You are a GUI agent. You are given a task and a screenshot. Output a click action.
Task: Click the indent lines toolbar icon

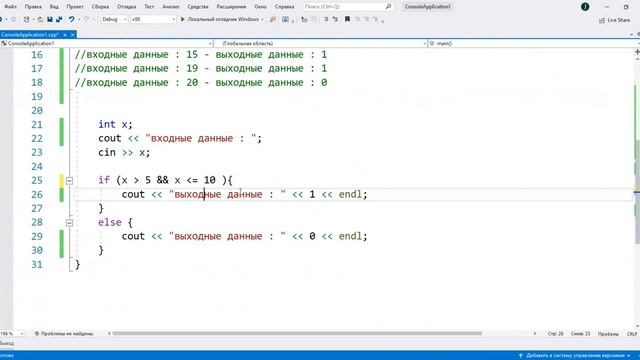click(x=304, y=19)
